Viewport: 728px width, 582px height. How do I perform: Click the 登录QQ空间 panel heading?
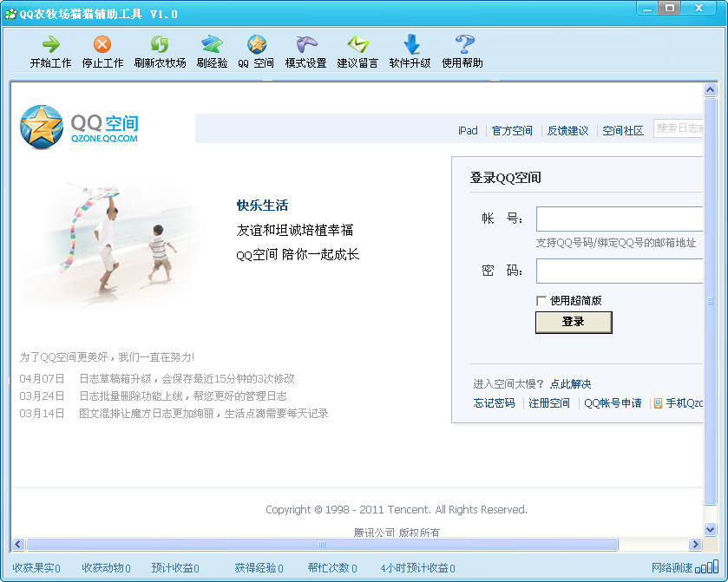(505, 178)
